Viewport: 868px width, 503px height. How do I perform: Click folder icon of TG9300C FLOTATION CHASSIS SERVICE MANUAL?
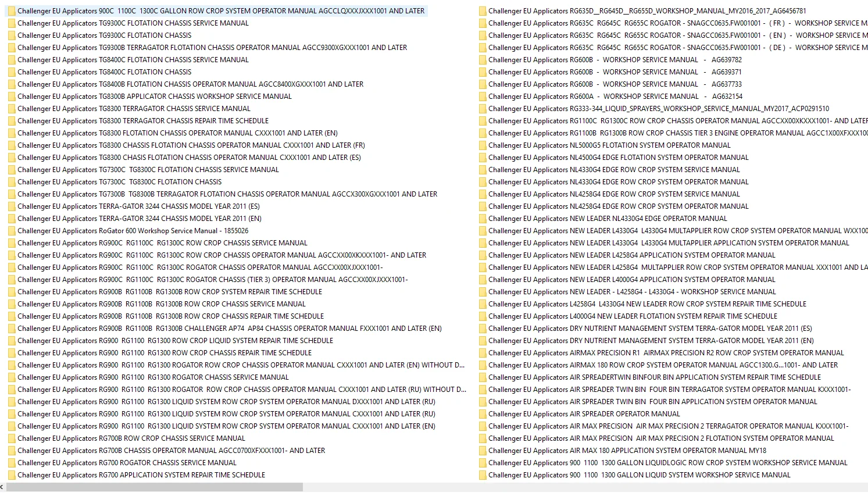point(12,23)
